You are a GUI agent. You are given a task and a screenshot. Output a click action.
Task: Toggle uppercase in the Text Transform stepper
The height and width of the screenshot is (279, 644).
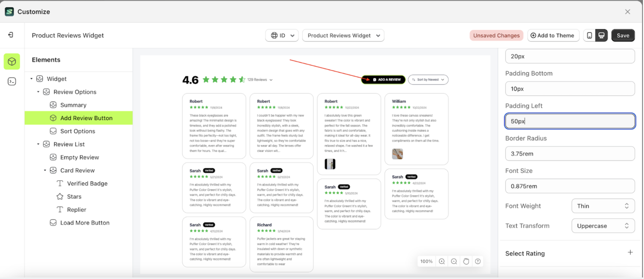point(626,226)
